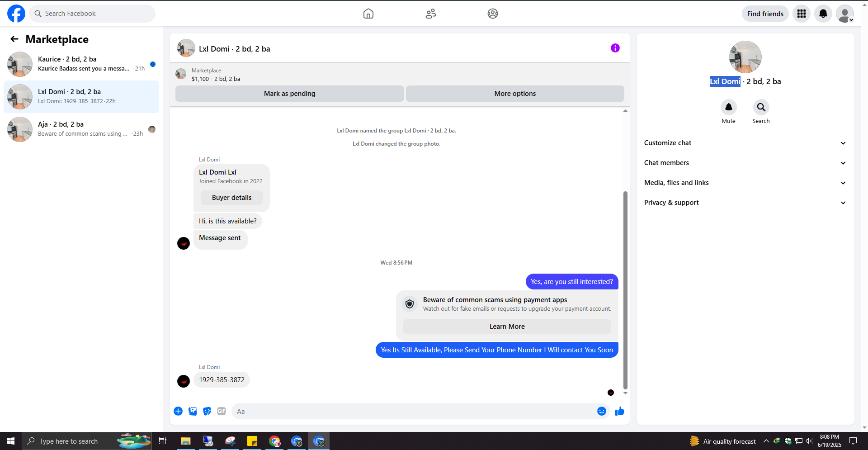Screen dimensions: 868x450
Task: Open the Air quality forecast widget
Action: coord(723,441)
